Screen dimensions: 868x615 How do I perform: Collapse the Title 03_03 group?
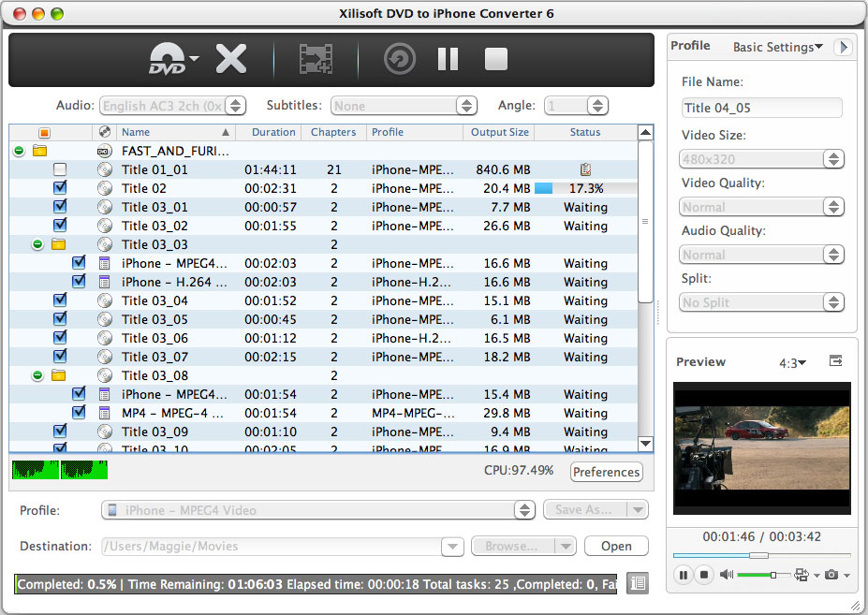tap(37, 244)
